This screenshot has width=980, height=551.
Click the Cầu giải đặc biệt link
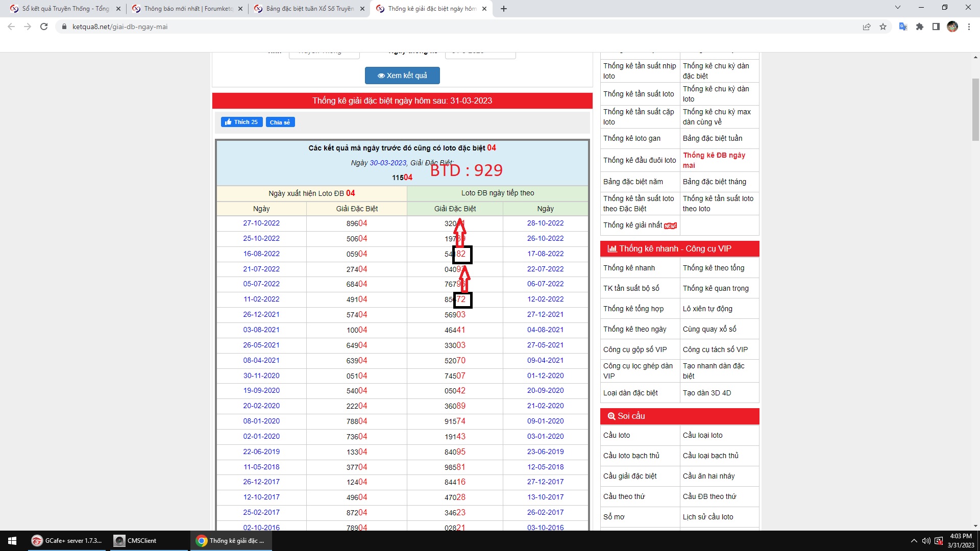point(630,476)
